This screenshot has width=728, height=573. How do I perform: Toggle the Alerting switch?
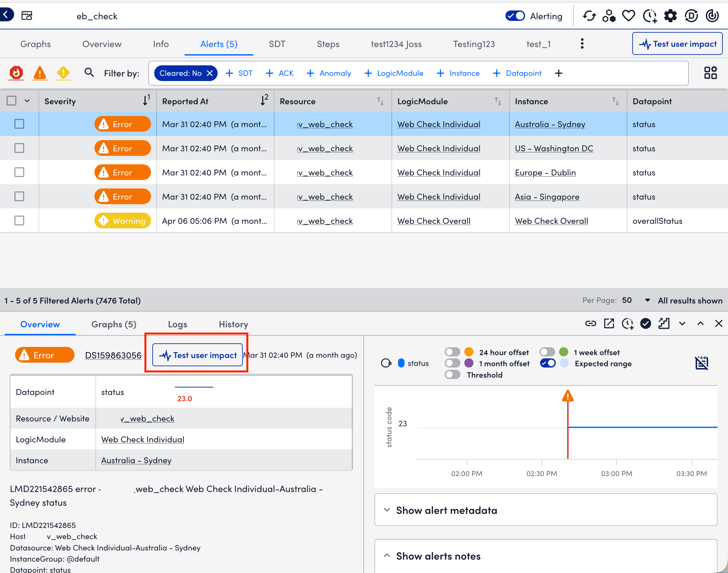(515, 16)
